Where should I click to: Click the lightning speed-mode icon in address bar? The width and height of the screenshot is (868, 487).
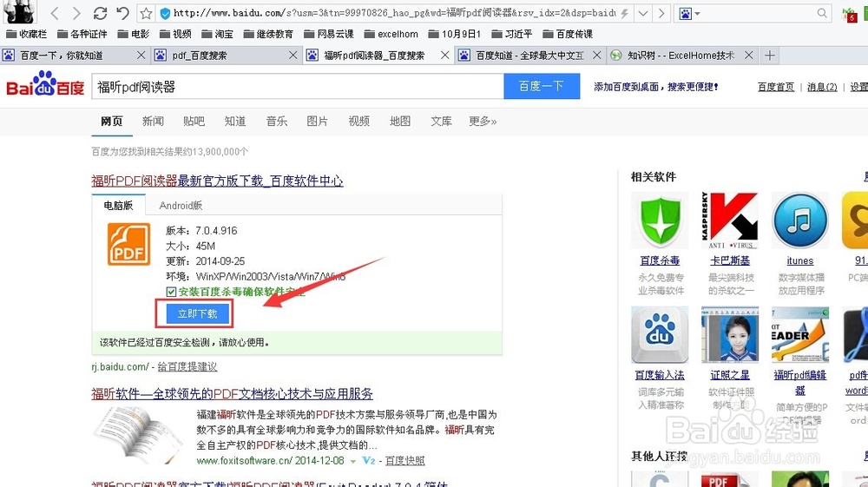click(624, 13)
